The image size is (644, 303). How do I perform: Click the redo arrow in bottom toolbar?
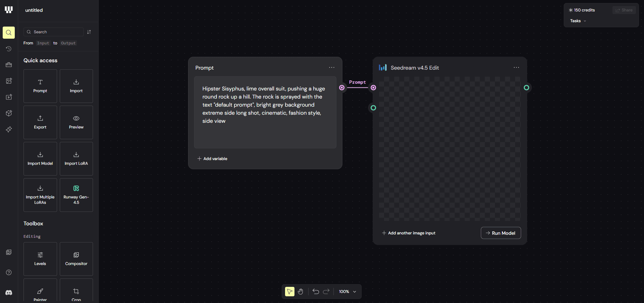(326, 292)
